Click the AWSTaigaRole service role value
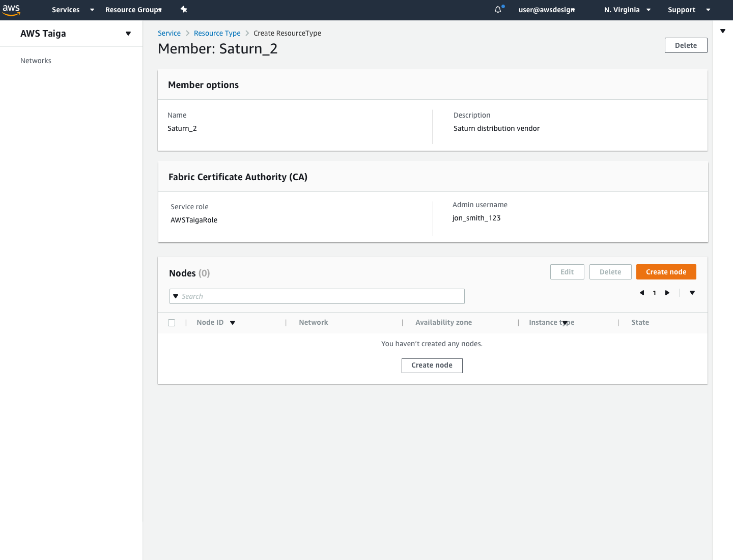733x560 pixels. [194, 220]
